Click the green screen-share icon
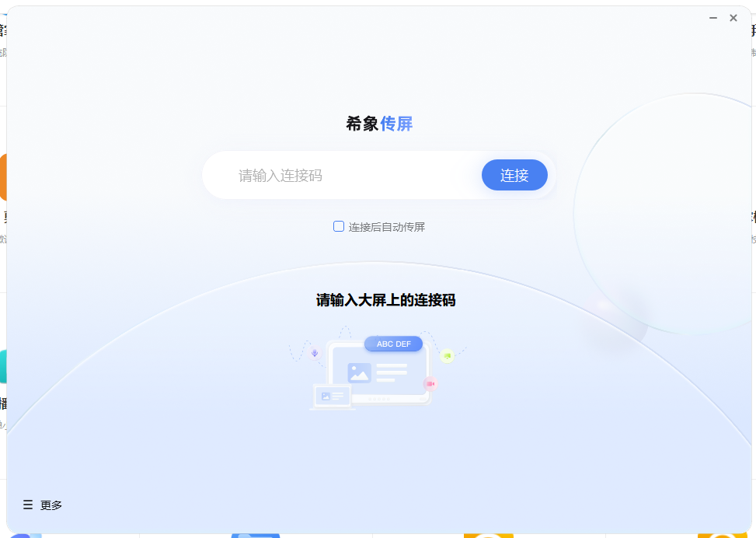756x538 pixels. pyautogui.click(x=447, y=355)
